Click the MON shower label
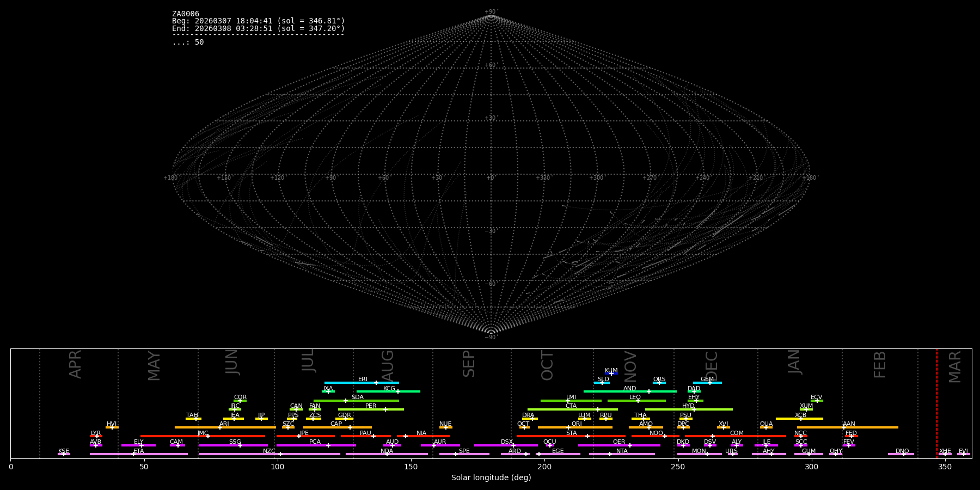 pos(699,451)
